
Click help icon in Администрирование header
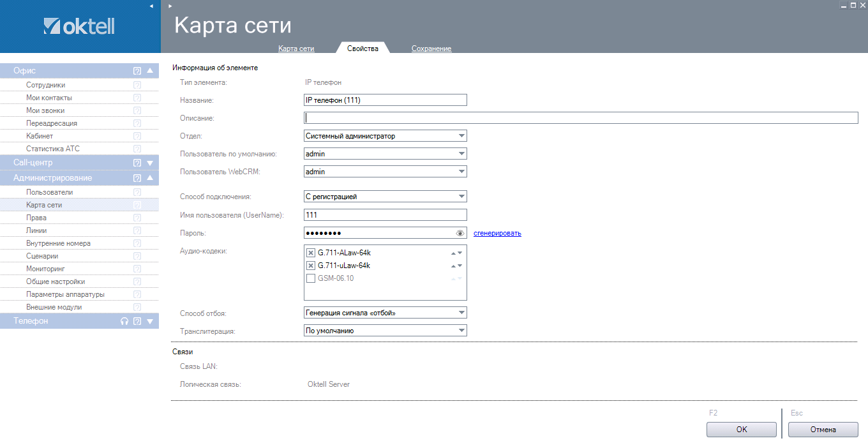[x=137, y=178]
